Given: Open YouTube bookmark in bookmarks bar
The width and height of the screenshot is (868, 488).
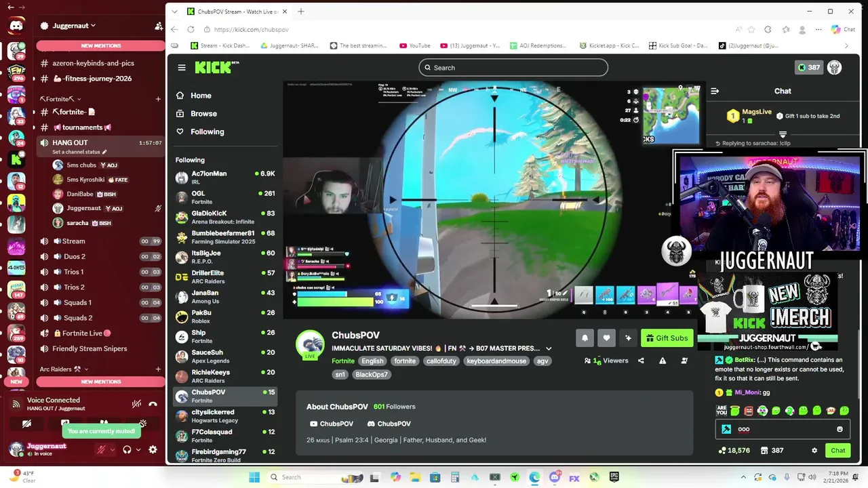Looking at the screenshot, I should [415, 45].
